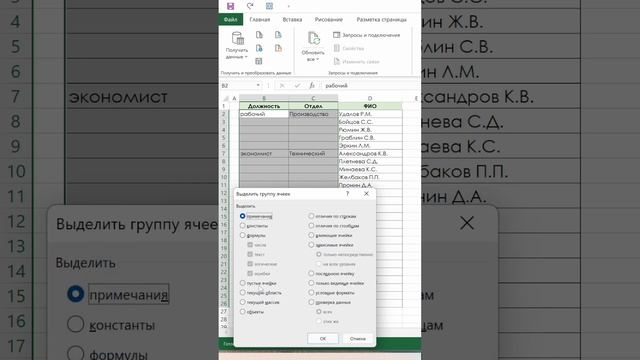640x360 pixels.
Task: Select the формулы radio button
Action: (242, 235)
